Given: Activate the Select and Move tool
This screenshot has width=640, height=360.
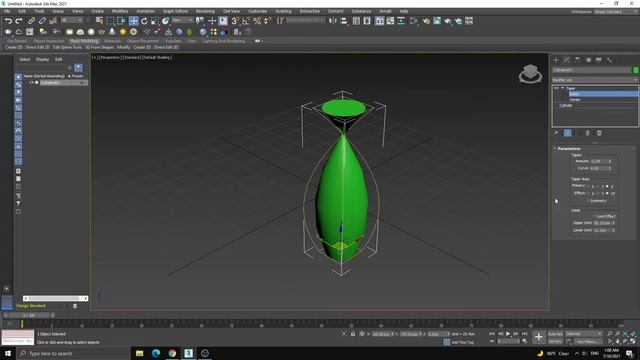Looking at the screenshot, I should [133, 21].
